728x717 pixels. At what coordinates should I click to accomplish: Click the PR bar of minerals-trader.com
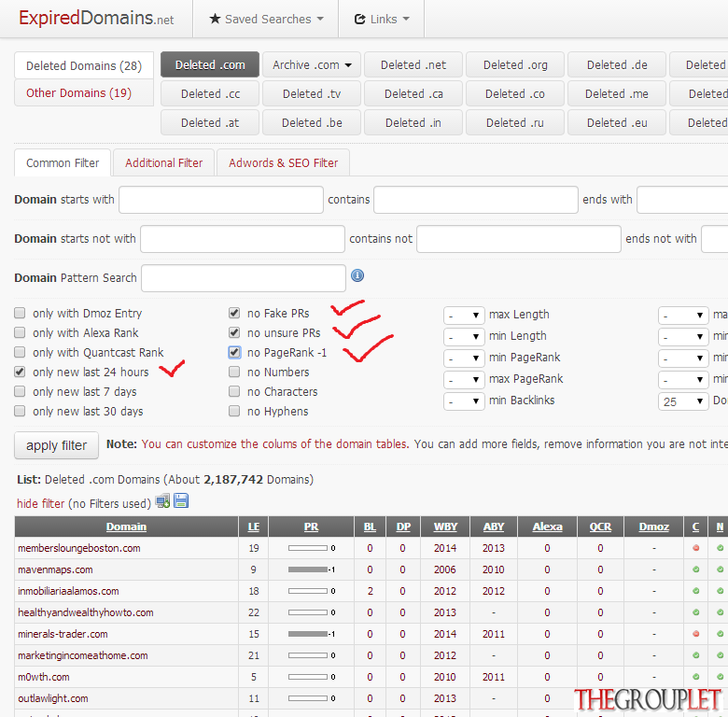coord(307,634)
